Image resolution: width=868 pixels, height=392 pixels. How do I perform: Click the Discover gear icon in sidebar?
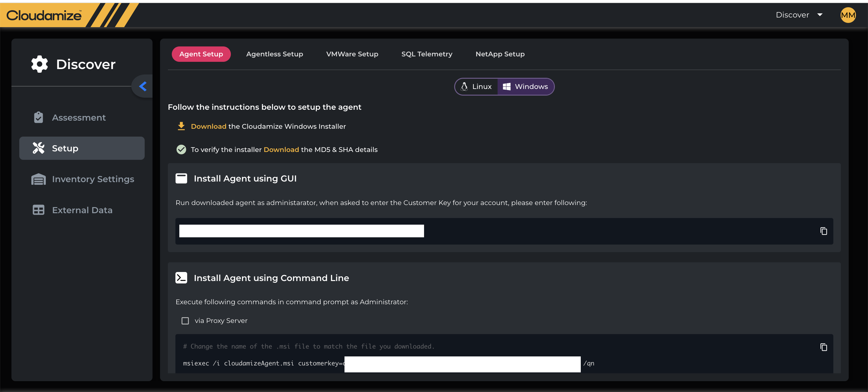click(39, 64)
